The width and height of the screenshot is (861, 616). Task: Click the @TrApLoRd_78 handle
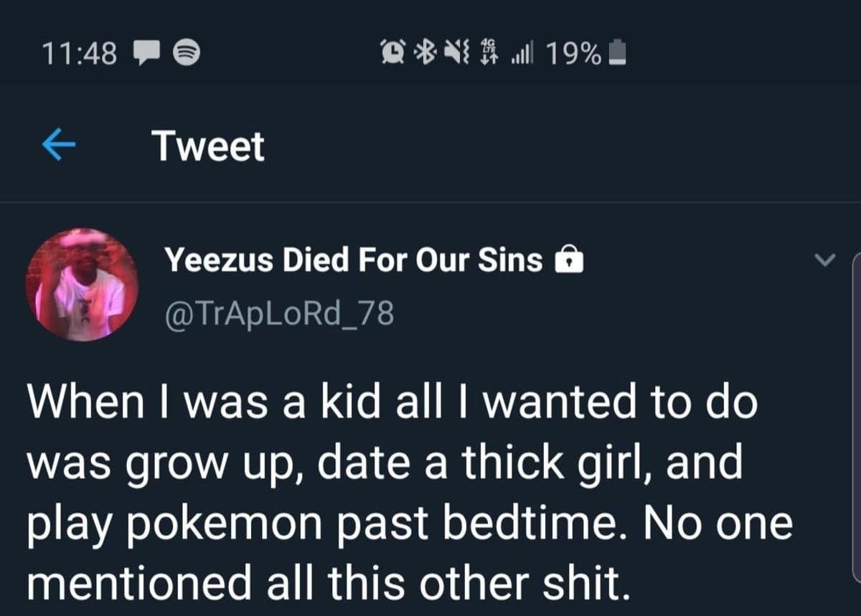pos(279,313)
